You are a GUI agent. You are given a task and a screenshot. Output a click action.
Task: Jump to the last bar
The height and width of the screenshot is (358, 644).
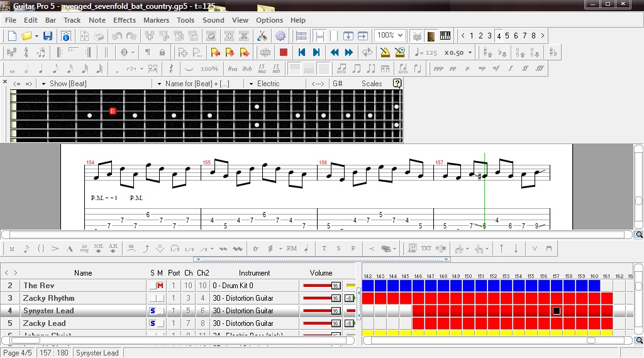point(316,52)
